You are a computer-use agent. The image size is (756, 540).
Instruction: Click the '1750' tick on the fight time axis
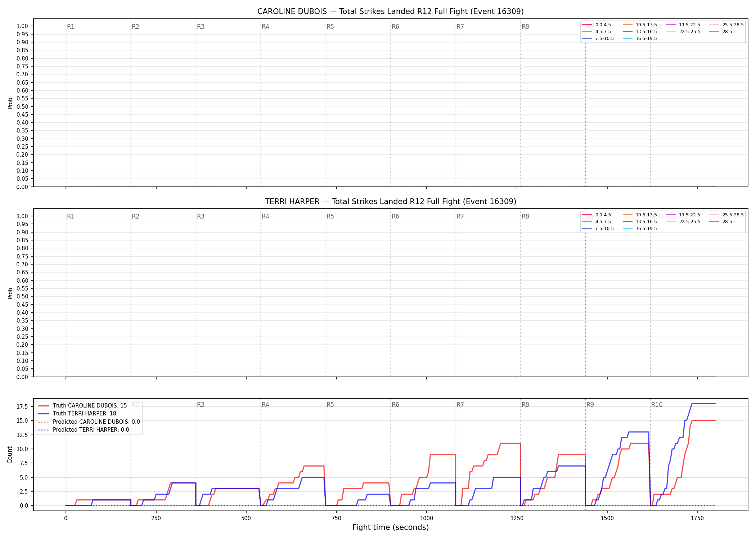point(697,518)
